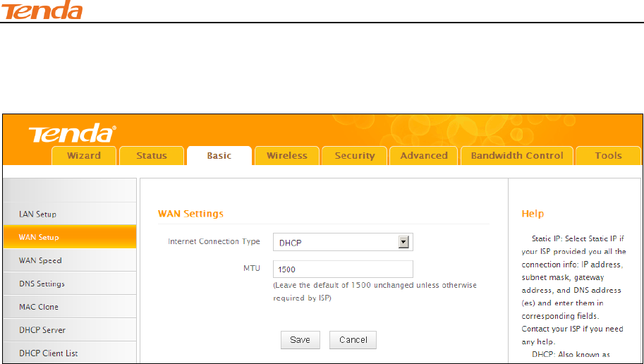Screen dimensions: 644x364
Task: Select WAN Setup in sidebar
Action: (x=70, y=237)
